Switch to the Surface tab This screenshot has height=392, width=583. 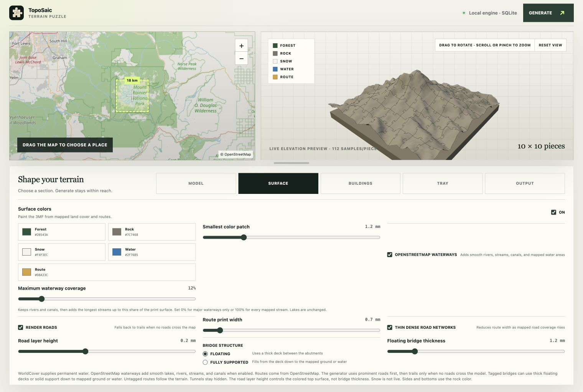(278, 183)
